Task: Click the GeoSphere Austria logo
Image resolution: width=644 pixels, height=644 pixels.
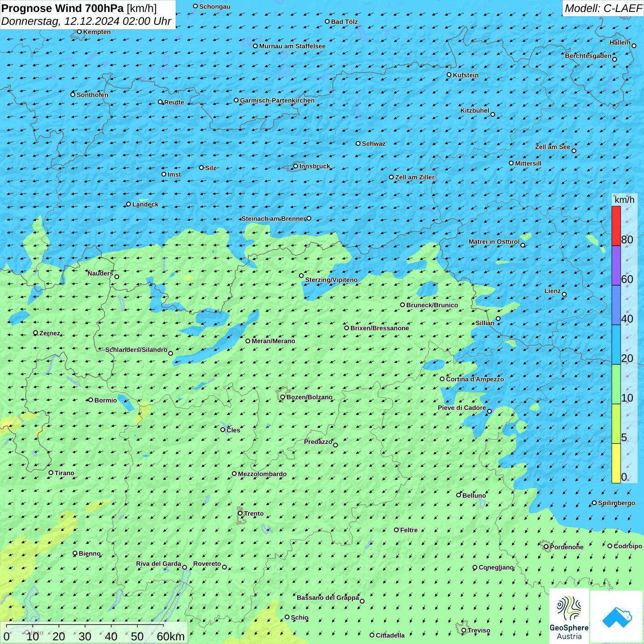Action: pos(569,616)
